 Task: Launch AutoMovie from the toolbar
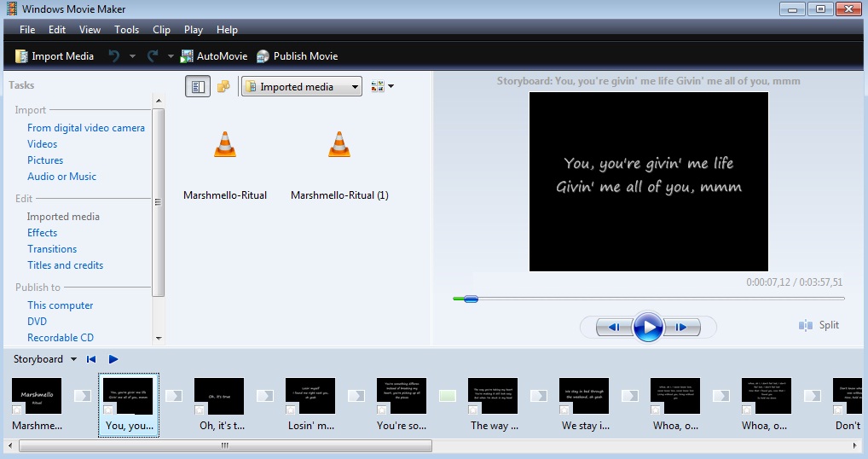point(214,56)
